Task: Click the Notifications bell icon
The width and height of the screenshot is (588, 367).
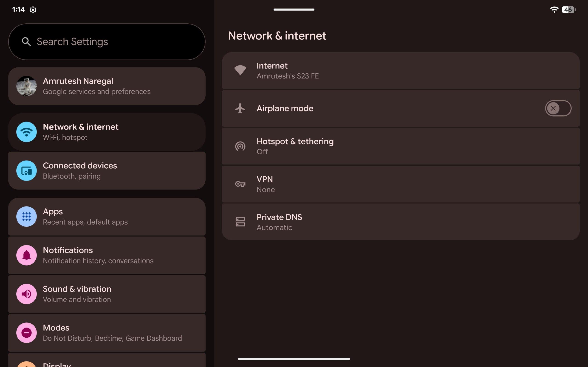Action: click(x=26, y=255)
